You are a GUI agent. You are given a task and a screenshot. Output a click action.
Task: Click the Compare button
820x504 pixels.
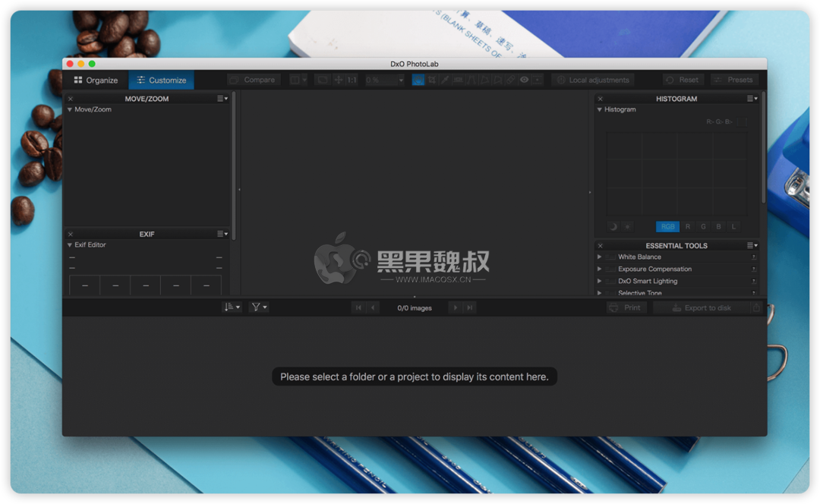click(x=252, y=79)
